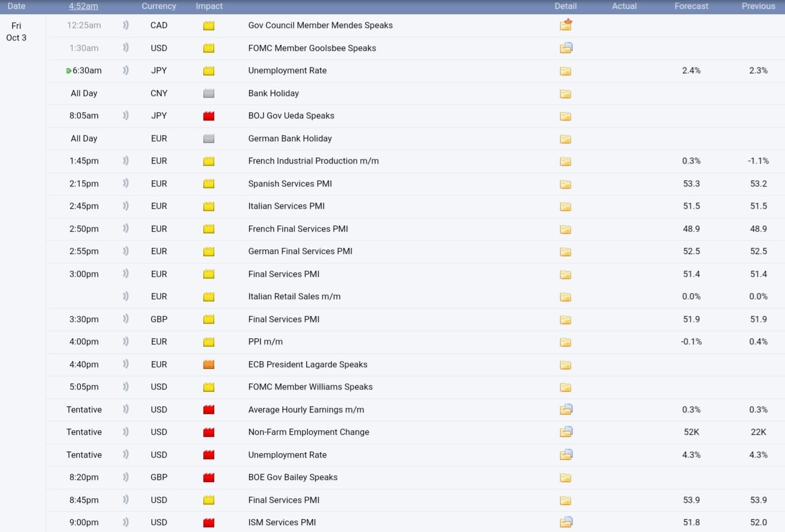Open detail folder for BOJ Gov Ueda Speaks

tap(566, 116)
